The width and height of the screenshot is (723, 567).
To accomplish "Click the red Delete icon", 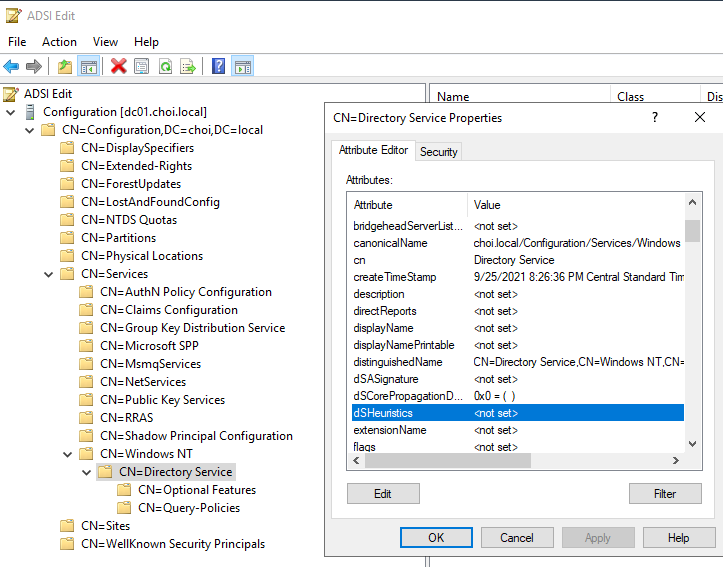I will pos(119,66).
